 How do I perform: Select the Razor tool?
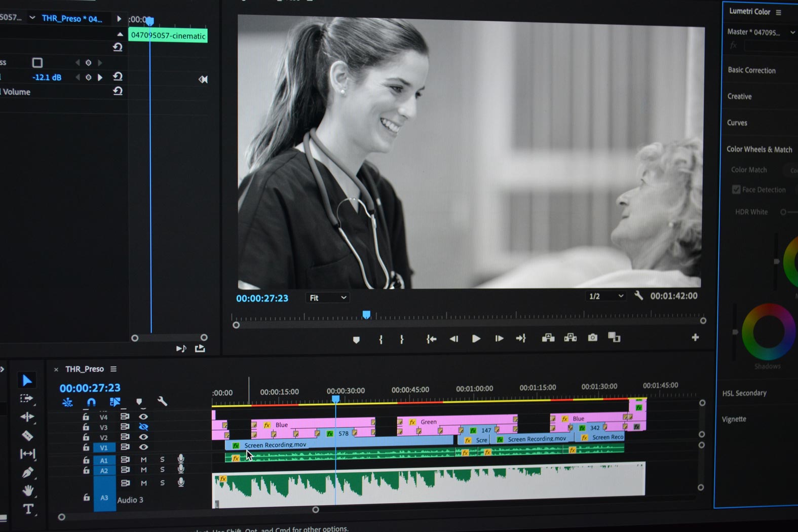27,435
